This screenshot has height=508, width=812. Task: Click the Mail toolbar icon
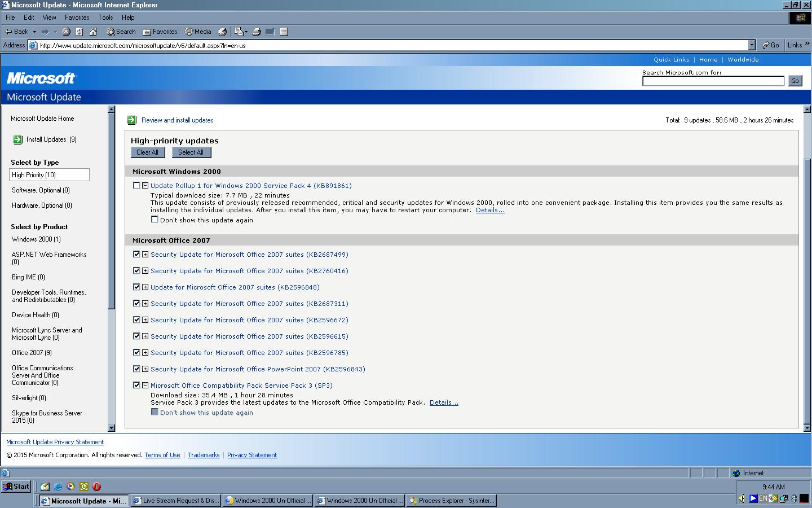click(x=239, y=32)
